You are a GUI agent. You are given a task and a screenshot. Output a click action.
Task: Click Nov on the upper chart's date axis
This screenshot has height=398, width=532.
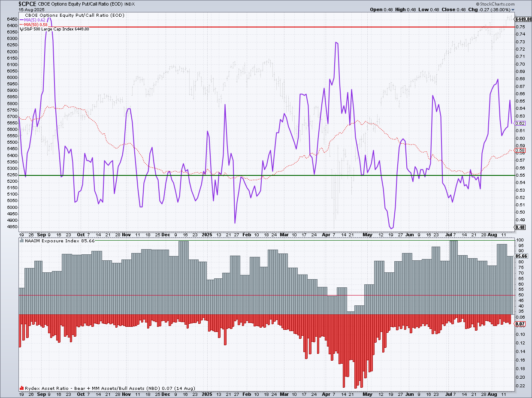pyautogui.click(x=126, y=235)
